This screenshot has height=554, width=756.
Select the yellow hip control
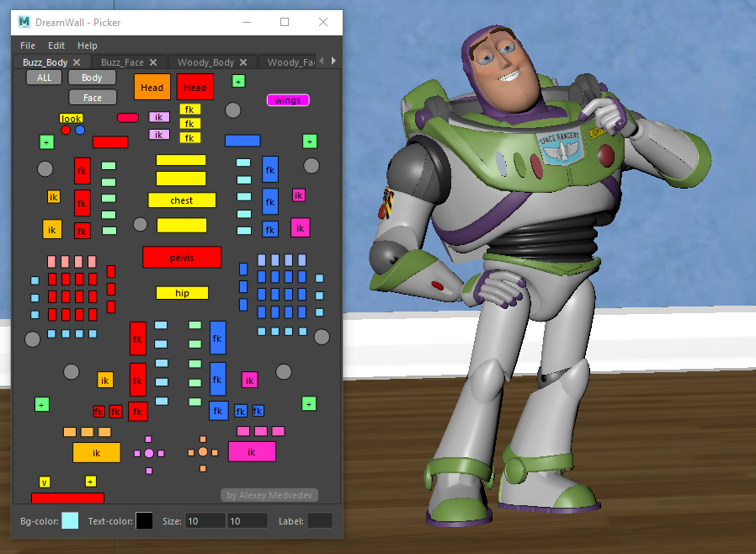click(x=182, y=293)
